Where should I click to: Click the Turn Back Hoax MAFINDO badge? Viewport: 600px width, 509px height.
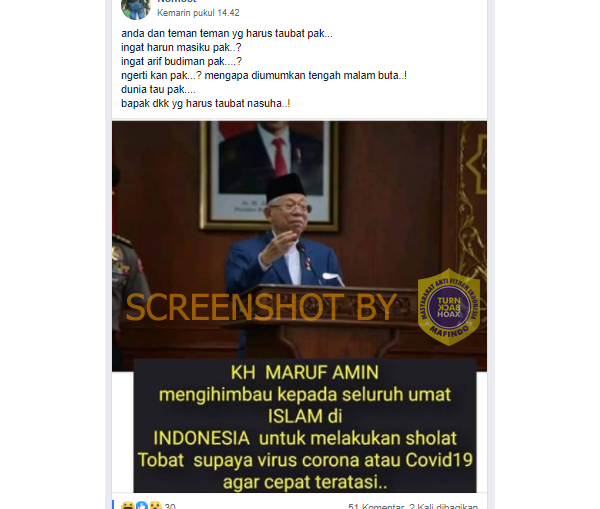(448, 307)
